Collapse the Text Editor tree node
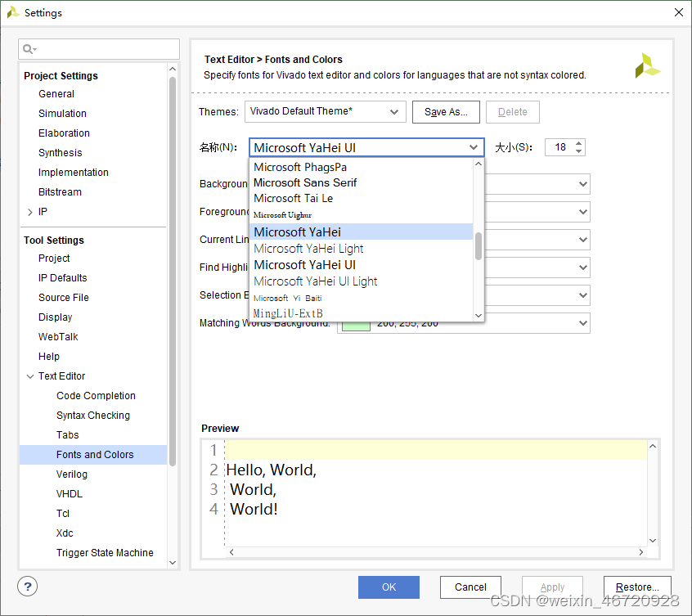 pos(30,376)
